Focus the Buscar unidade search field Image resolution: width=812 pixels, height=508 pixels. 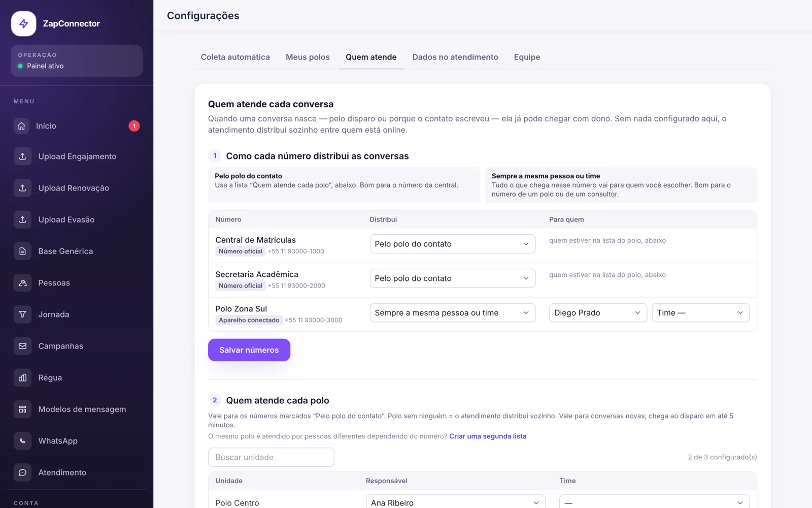click(x=271, y=457)
